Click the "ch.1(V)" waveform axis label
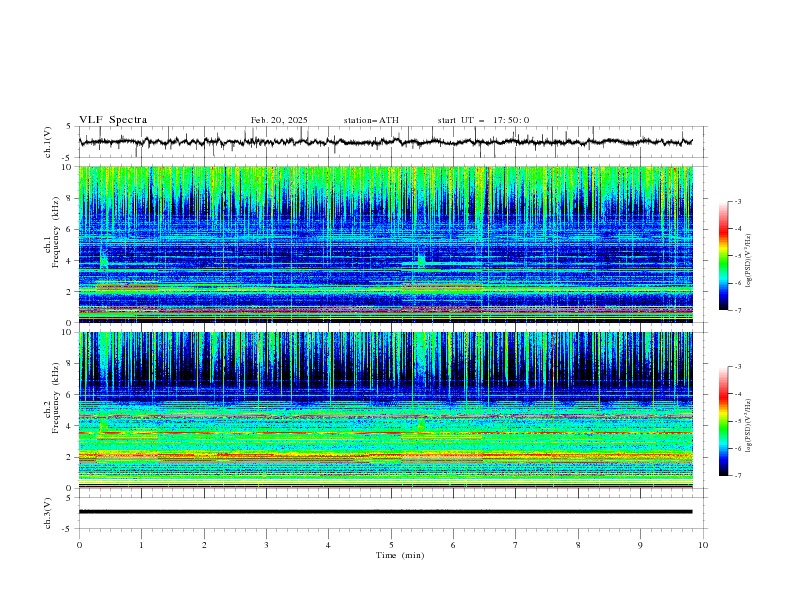 48,142
